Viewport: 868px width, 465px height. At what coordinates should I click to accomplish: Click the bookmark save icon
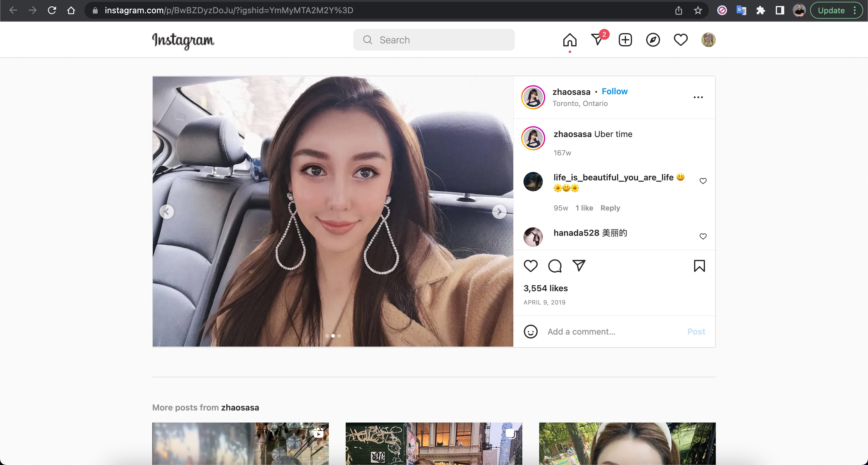click(699, 265)
